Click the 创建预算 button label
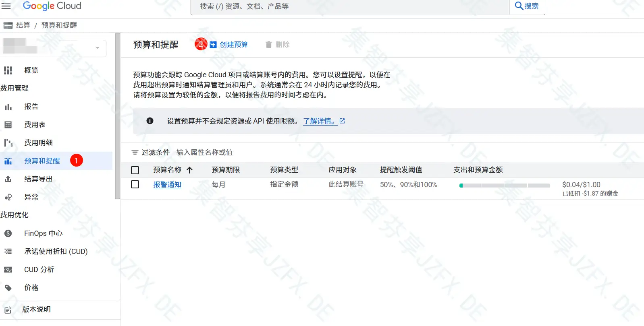 [x=234, y=45]
